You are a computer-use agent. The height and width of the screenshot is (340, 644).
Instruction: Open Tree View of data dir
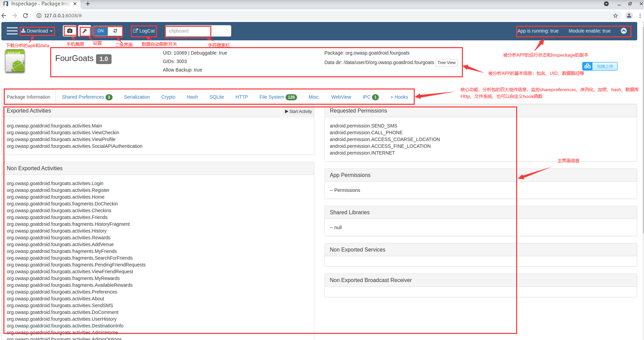[446, 63]
